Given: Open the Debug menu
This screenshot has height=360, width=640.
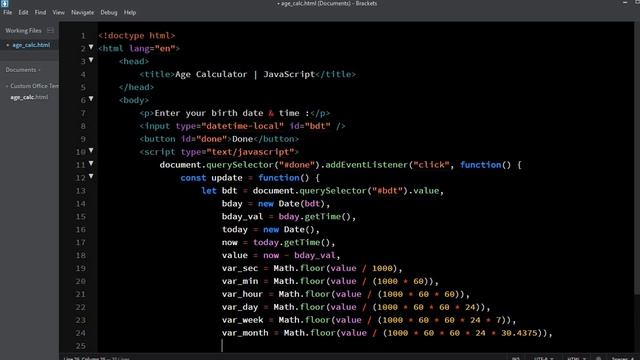Looking at the screenshot, I should click(x=109, y=13).
